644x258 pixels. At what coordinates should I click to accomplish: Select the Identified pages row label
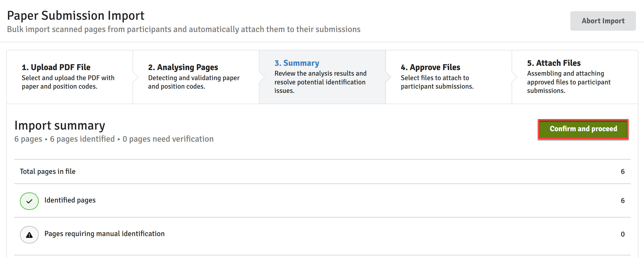[x=70, y=200]
